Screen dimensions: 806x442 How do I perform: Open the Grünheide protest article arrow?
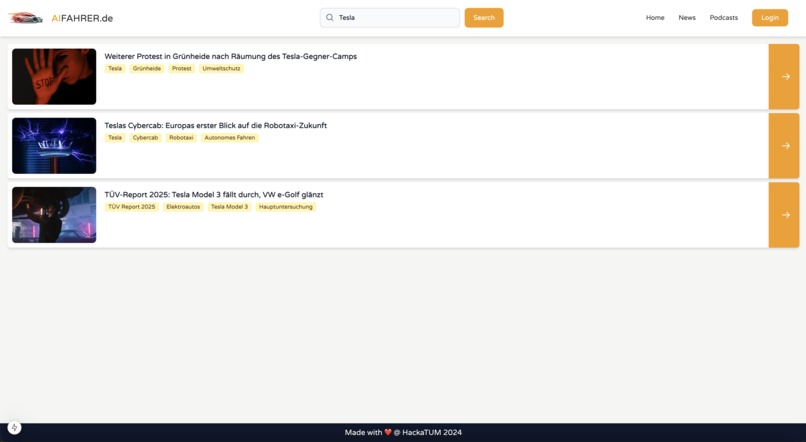tap(784, 77)
